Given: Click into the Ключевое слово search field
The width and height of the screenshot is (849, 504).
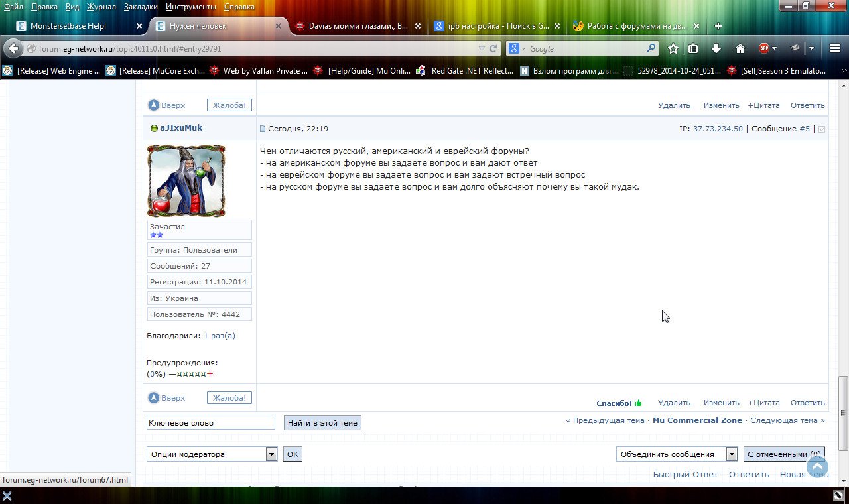Looking at the screenshot, I should click(211, 422).
